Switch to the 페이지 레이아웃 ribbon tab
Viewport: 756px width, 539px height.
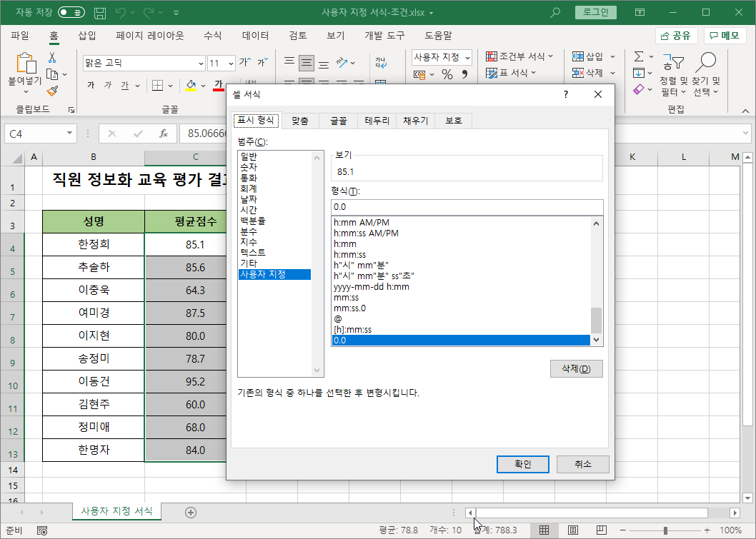tap(150, 36)
